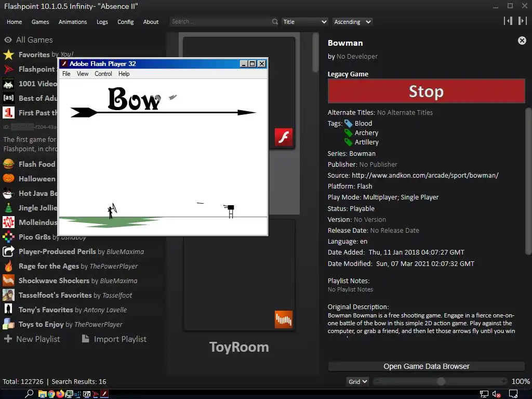Click the muted volume tray icon
The height and width of the screenshot is (399, 532).
pos(496,394)
